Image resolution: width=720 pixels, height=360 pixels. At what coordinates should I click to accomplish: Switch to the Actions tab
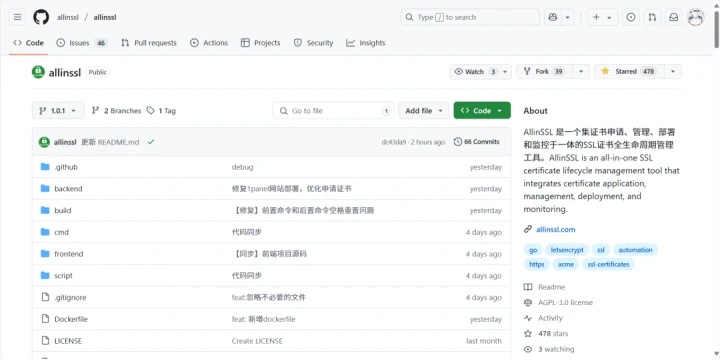coord(209,43)
